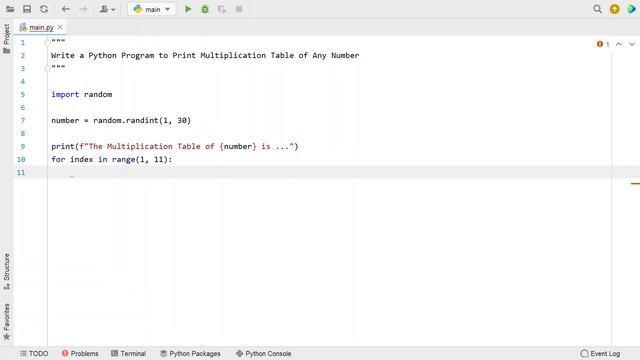Click the docstring text 'Write a Python Program'
This screenshot has height=360, width=640.
pyautogui.click(x=102, y=56)
